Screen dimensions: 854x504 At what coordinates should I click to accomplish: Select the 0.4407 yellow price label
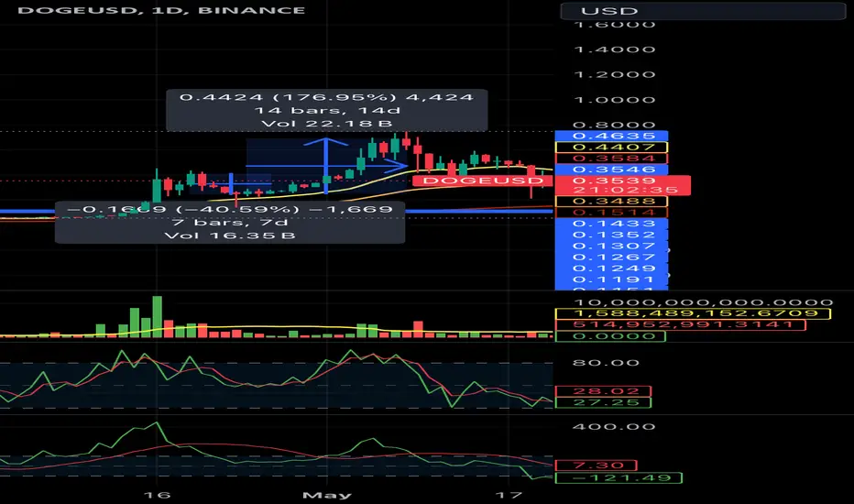(611, 148)
